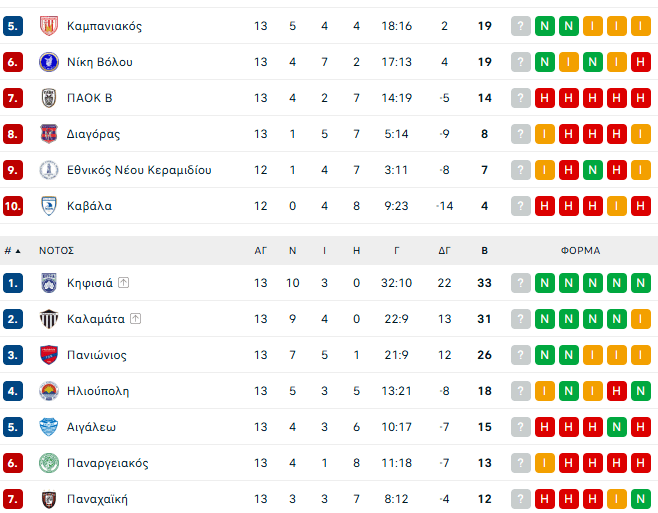
Task: Click the Κηφισιά team logo
Action: pyautogui.click(x=48, y=283)
